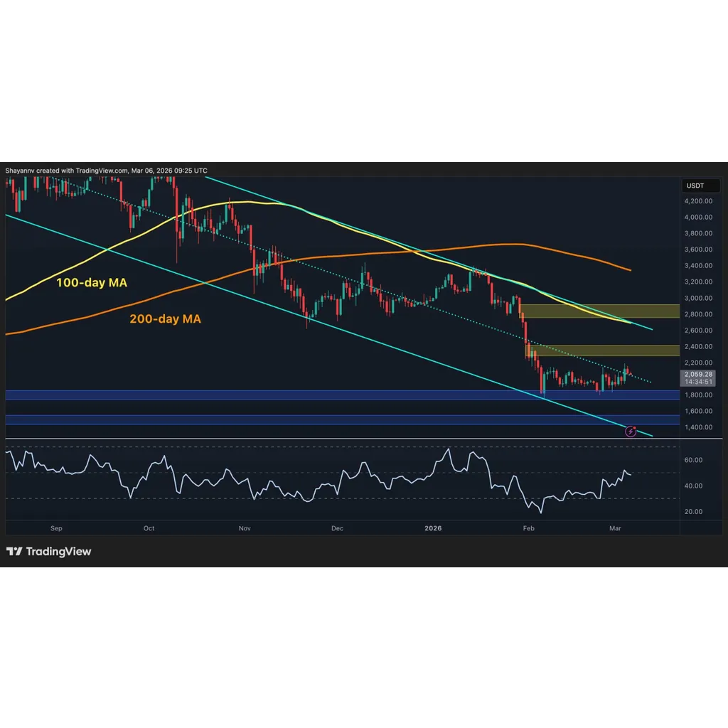728x728 pixels.
Task: Click the 1,400.00 price axis label
Action: pyautogui.click(x=698, y=427)
